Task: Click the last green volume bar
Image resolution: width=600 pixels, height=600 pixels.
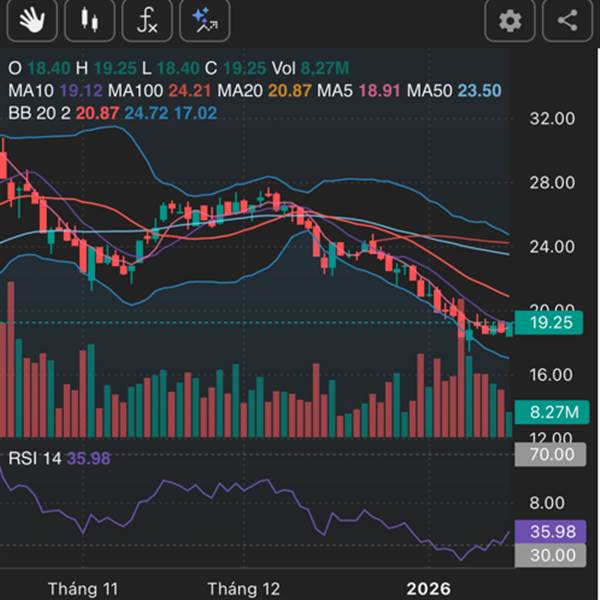Action: tap(509, 424)
